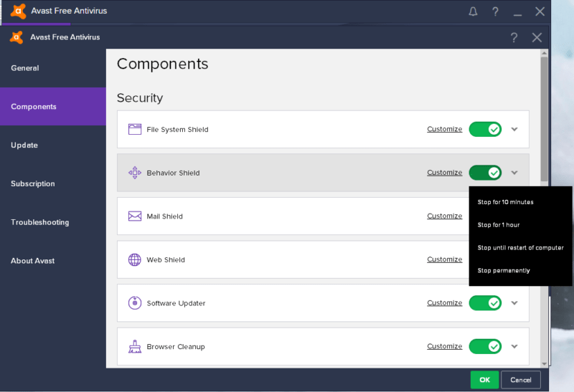Toggle the Browser Cleanup switch

[485, 346]
